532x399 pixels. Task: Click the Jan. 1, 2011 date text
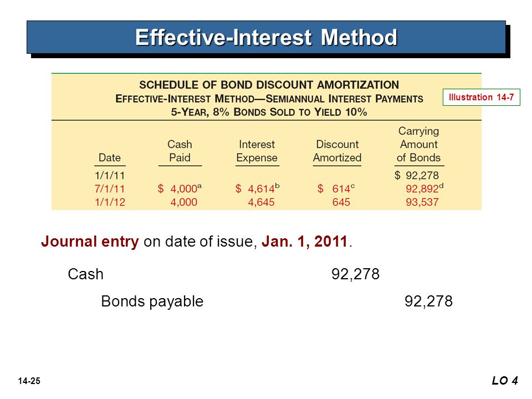305,242
